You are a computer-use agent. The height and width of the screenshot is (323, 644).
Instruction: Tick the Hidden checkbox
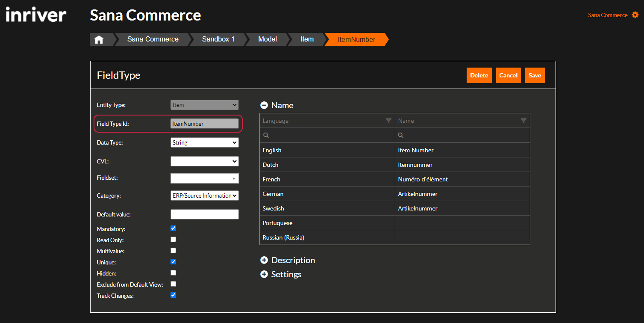[x=173, y=273]
